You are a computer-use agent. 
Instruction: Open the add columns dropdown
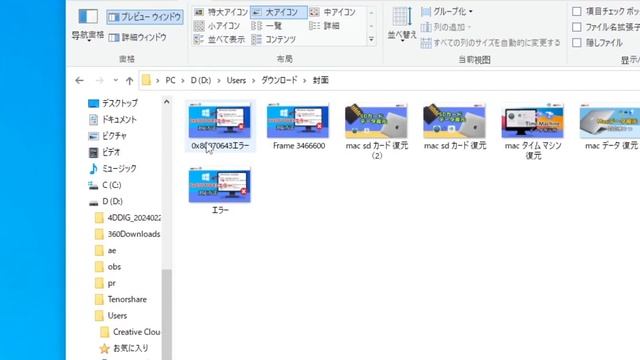(x=446, y=27)
